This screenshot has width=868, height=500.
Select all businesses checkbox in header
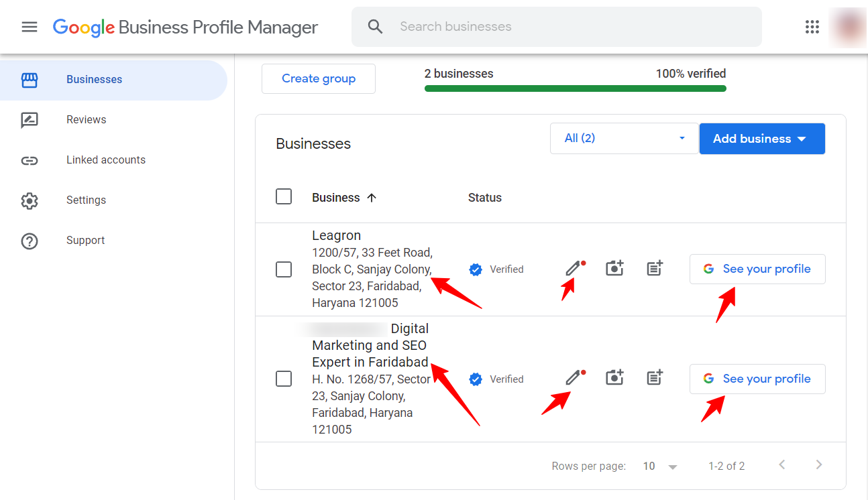(284, 196)
